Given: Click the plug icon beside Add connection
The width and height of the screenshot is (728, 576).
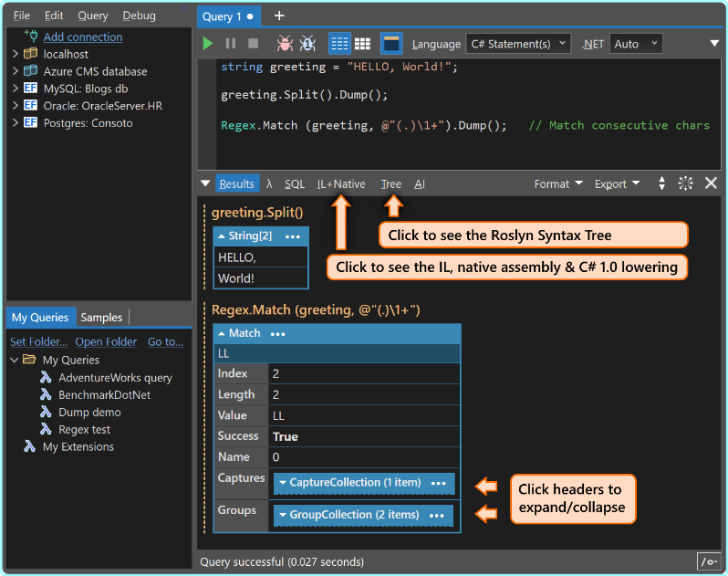Looking at the screenshot, I should (x=30, y=37).
